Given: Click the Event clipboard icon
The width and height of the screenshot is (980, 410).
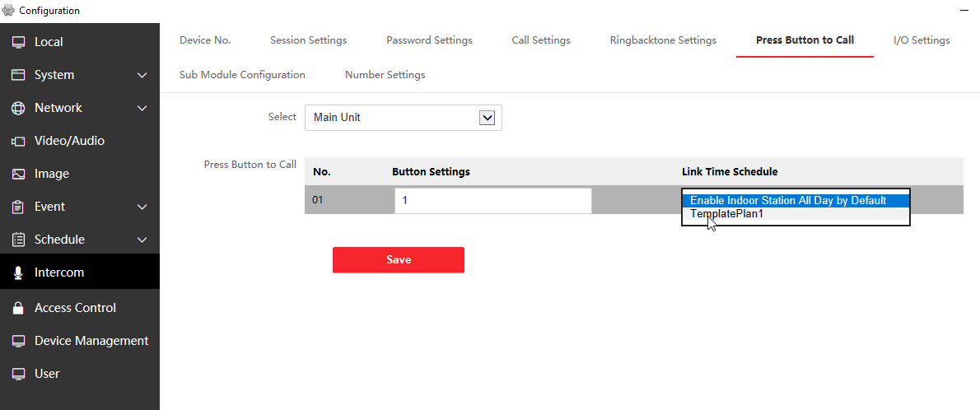Looking at the screenshot, I should (18, 207).
